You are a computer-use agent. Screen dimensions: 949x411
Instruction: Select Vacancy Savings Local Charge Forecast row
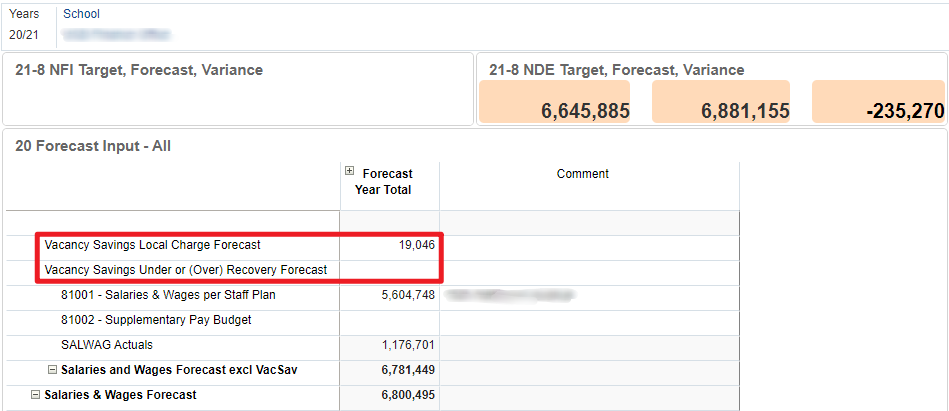[x=152, y=245]
